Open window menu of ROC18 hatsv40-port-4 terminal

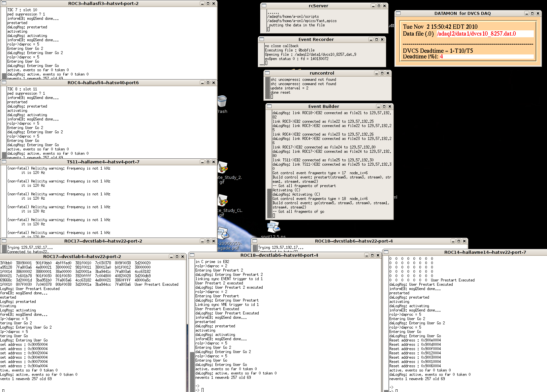click(192, 255)
